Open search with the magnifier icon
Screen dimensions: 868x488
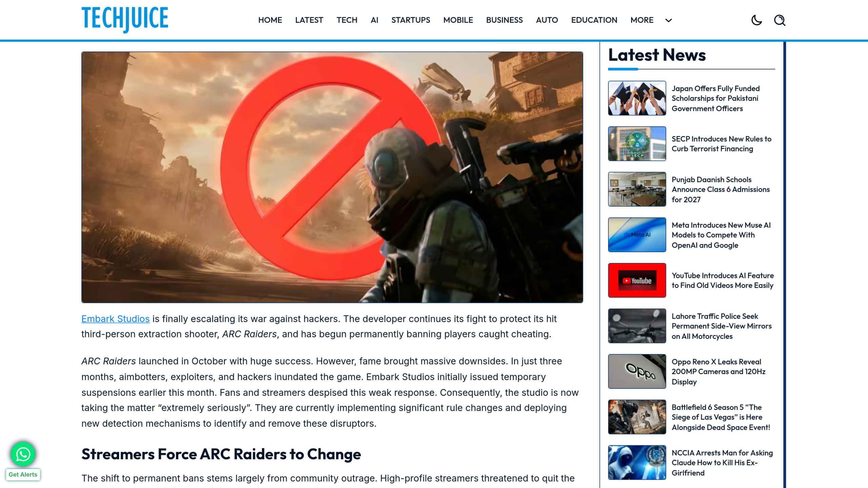click(780, 20)
